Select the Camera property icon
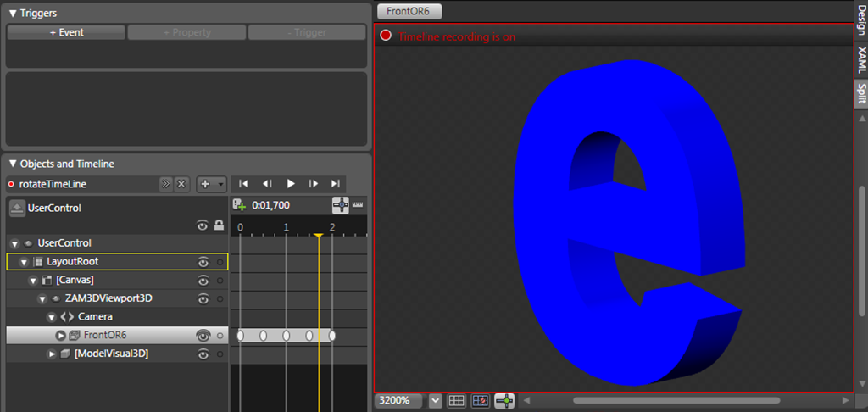The width and height of the screenshot is (868, 412). coord(67,317)
